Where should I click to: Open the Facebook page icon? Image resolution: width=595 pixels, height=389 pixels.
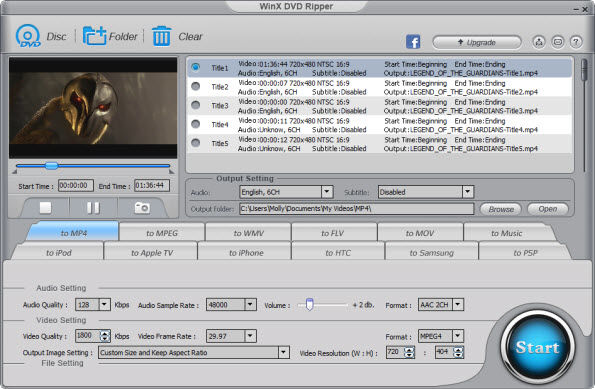(x=413, y=41)
